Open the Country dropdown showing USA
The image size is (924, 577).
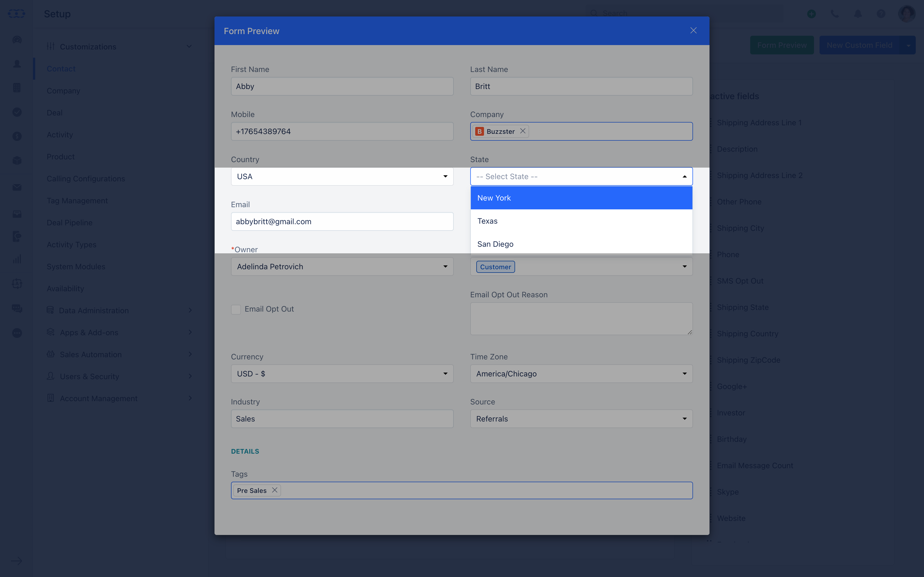(342, 176)
